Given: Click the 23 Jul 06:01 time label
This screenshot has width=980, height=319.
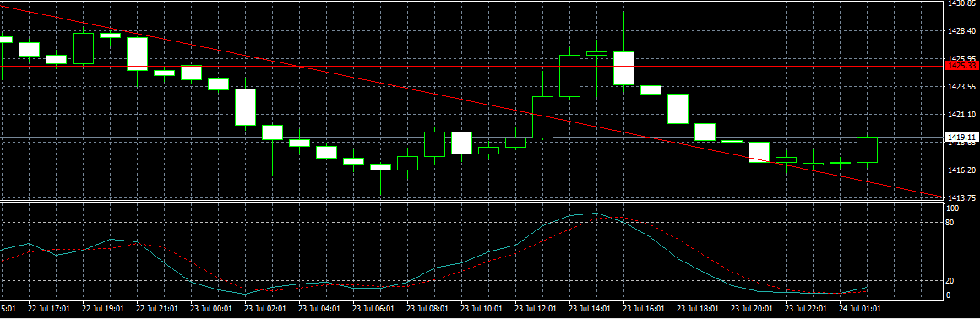Looking at the screenshot, I should pyautogui.click(x=373, y=308).
